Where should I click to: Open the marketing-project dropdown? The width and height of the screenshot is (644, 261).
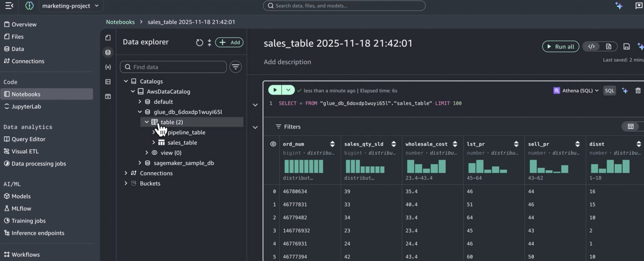(x=71, y=6)
